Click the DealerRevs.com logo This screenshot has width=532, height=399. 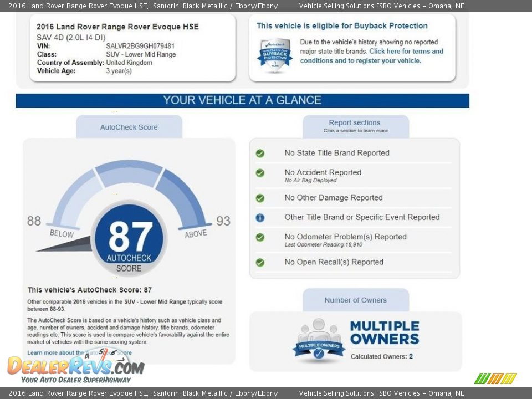76,367
